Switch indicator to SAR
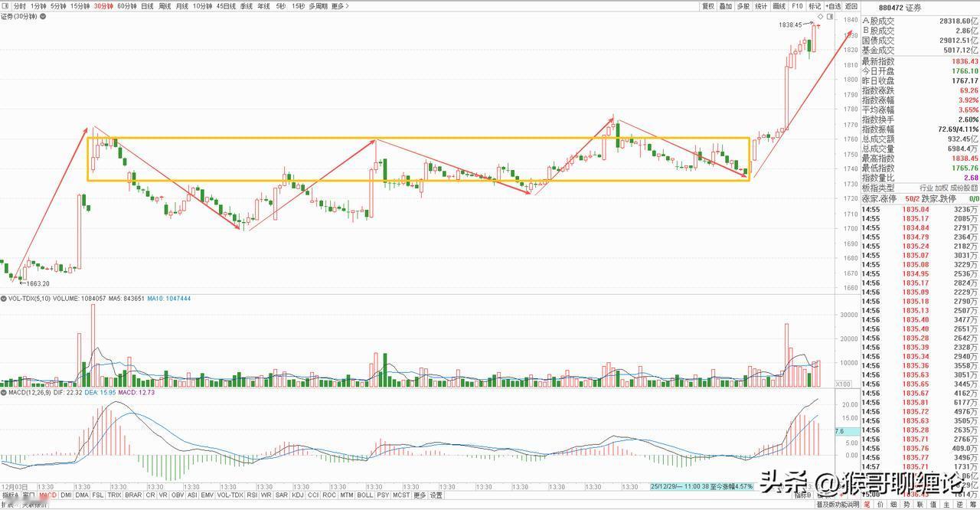This screenshot has width=980, height=510. click(x=281, y=495)
